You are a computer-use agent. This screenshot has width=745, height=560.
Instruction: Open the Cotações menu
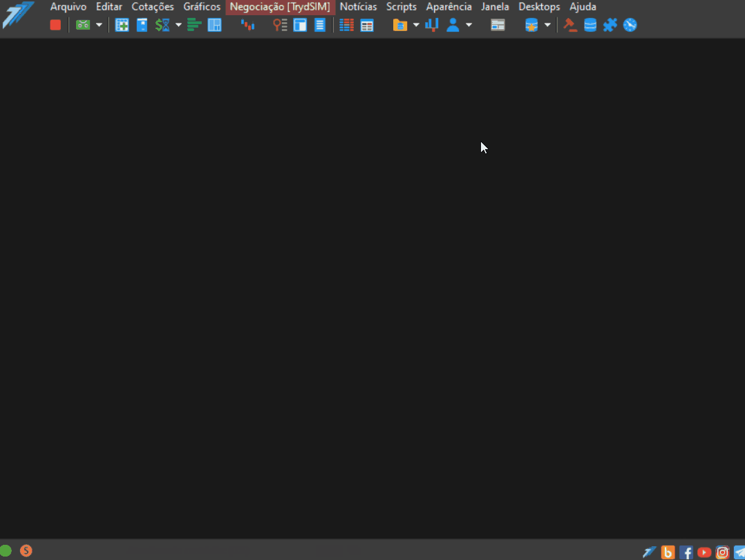pos(153,7)
